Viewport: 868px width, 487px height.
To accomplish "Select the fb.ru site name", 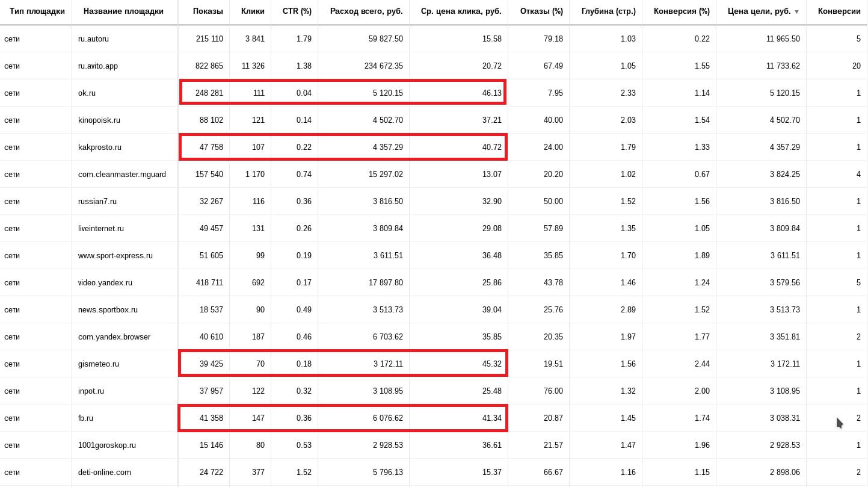I will click(85, 418).
